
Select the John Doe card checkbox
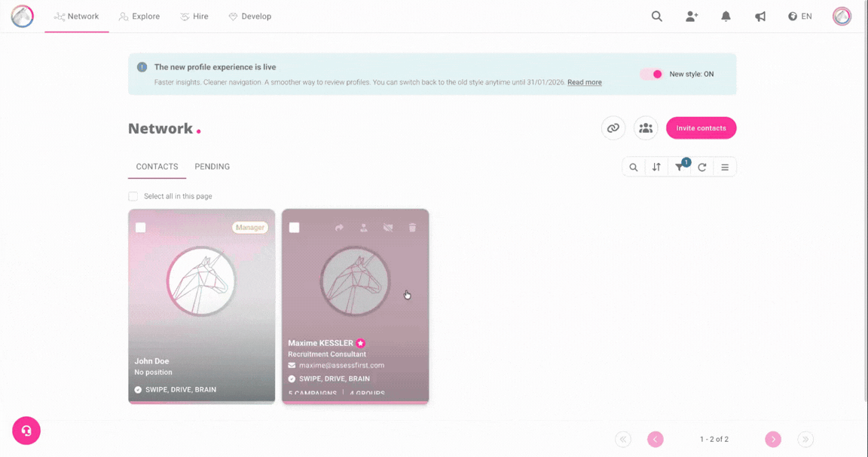click(141, 228)
